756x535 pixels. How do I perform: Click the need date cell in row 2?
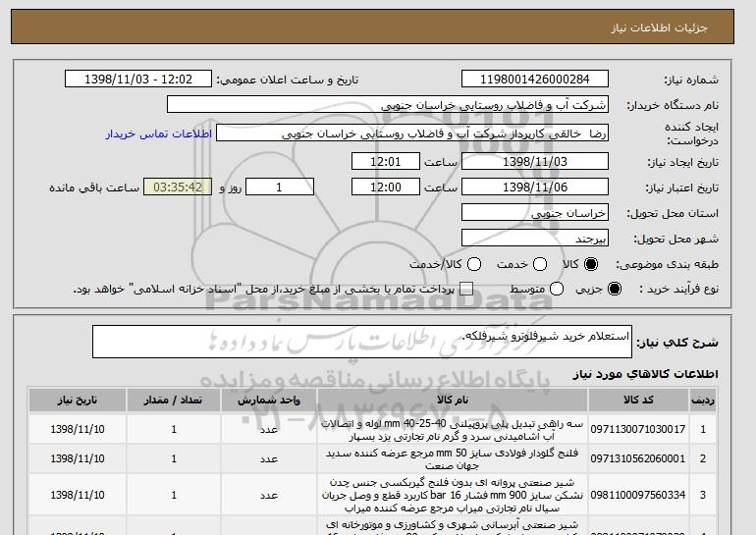pos(78,458)
